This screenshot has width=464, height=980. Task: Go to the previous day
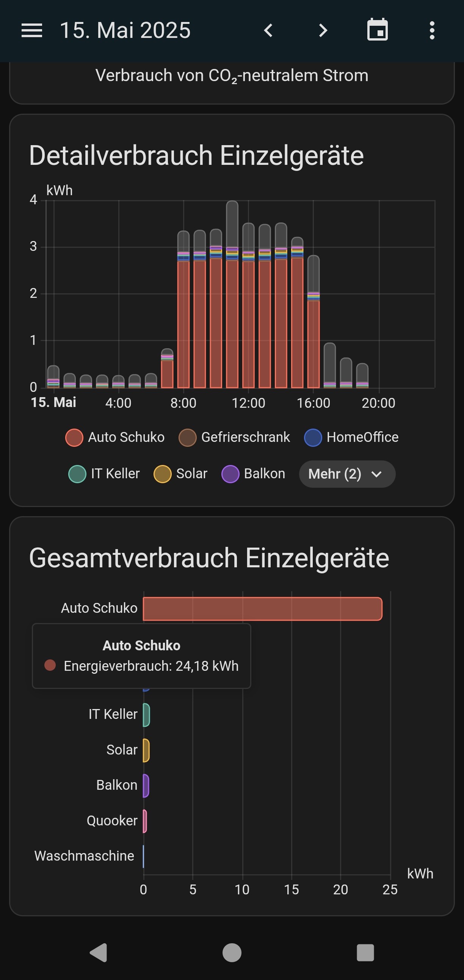(x=268, y=30)
